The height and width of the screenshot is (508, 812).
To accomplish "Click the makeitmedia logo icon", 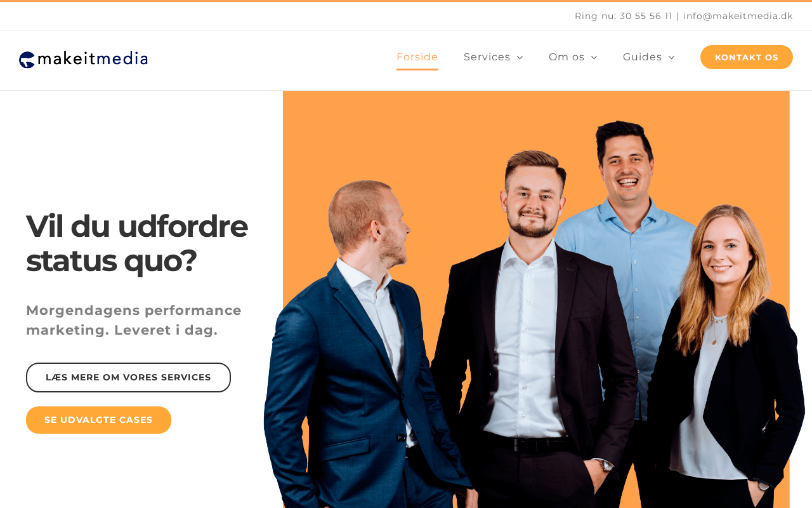I will tap(27, 60).
